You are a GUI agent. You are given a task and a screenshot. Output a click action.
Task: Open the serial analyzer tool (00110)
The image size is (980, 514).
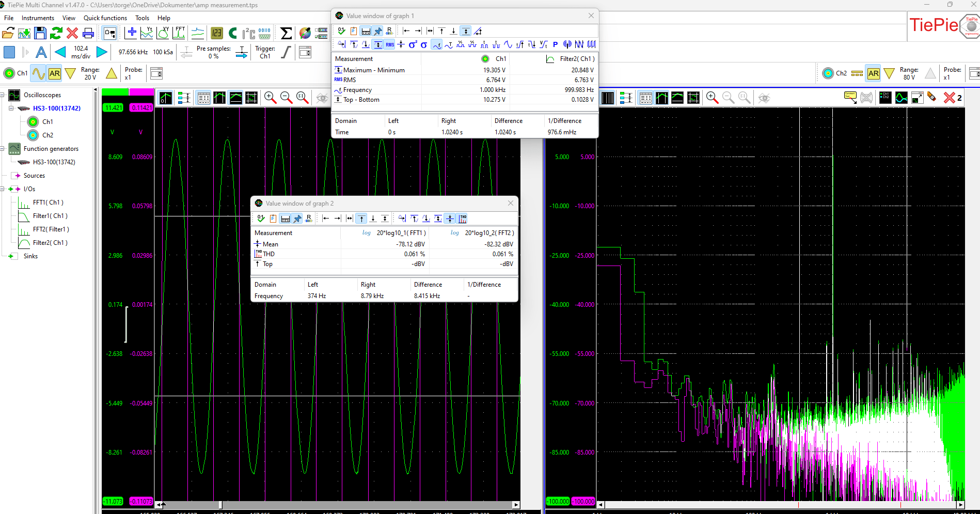click(x=265, y=34)
